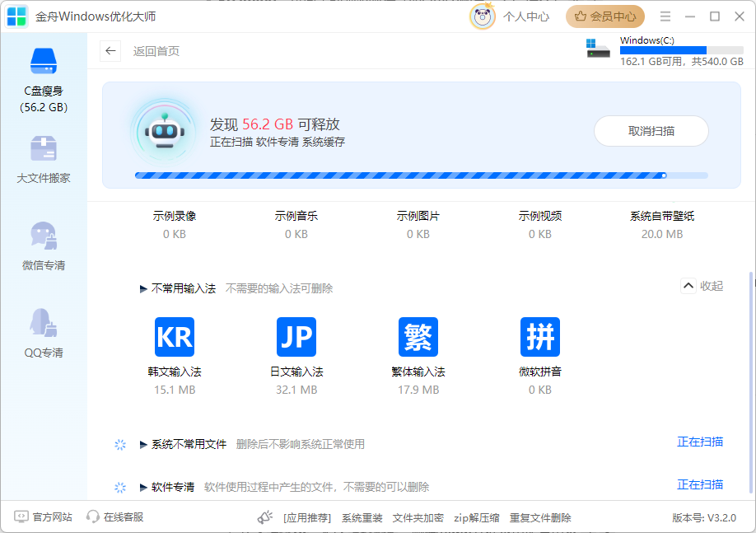Image resolution: width=756 pixels, height=533 pixels.
Task: Select the 示例图片 item
Action: (x=418, y=224)
